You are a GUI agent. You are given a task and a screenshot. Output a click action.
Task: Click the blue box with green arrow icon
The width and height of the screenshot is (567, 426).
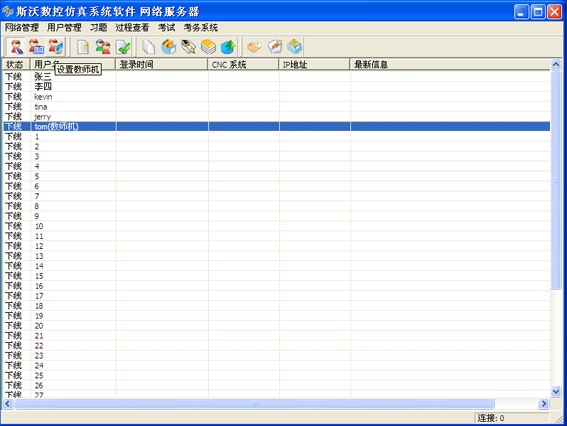pyautogui.click(x=228, y=47)
